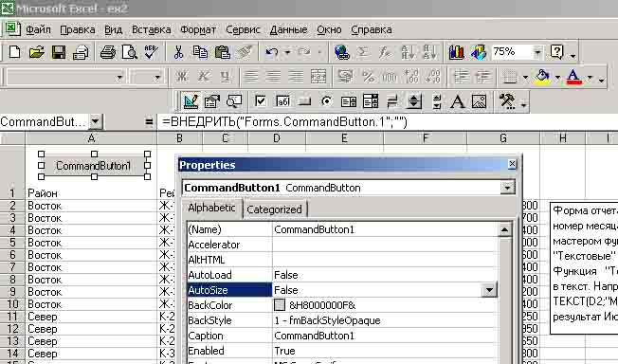Open the font name dropdown
The image size is (618, 364).
[119, 78]
